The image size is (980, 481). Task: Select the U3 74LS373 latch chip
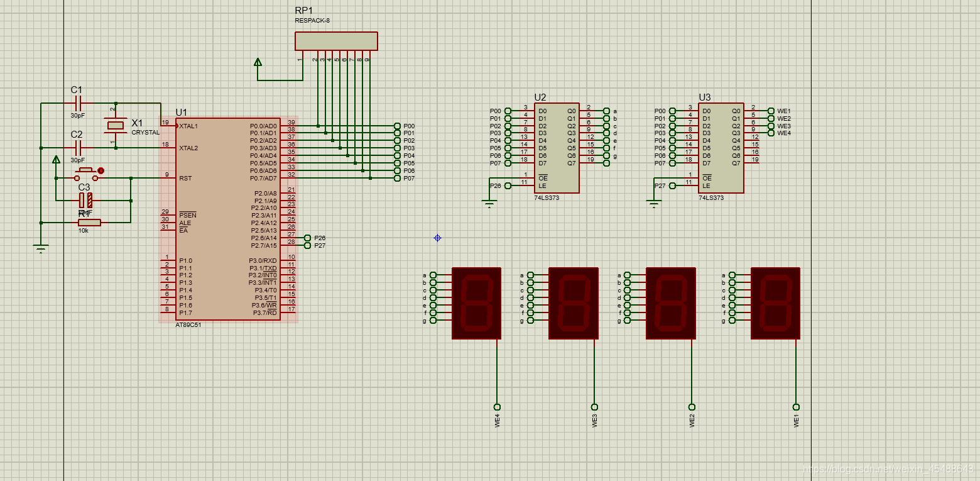[x=721, y=148]
